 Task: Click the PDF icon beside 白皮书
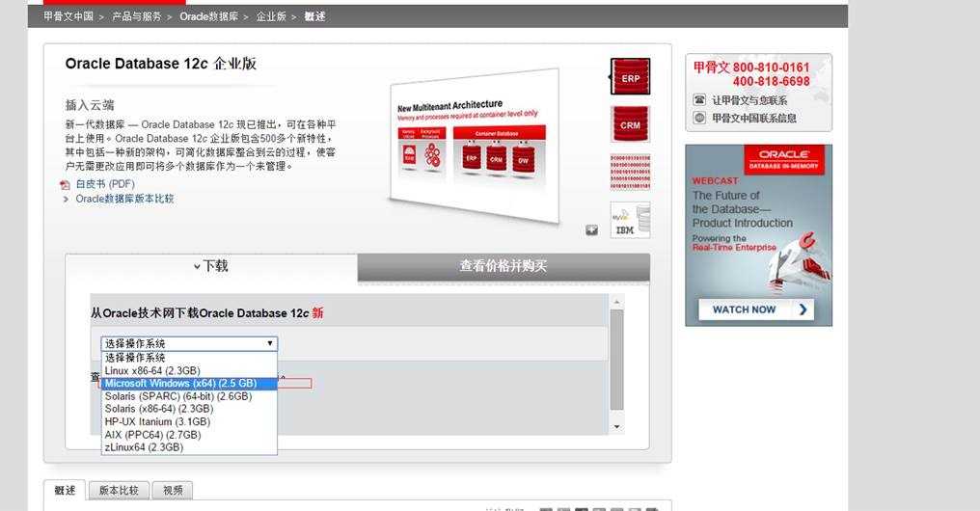coord(65,185)
